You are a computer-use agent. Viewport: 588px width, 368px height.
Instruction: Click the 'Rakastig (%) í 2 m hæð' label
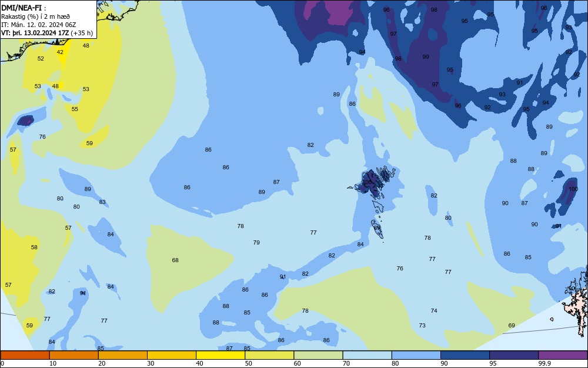click(x=36, y=16)
